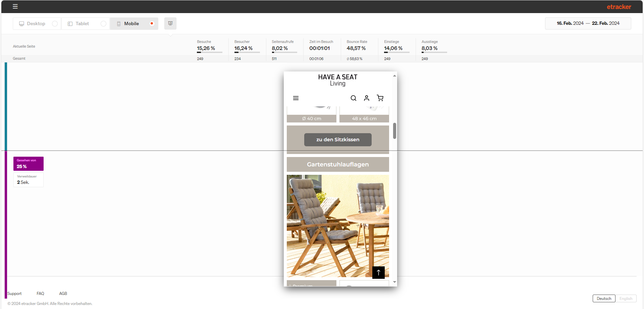Toggle the Tablet radio button
This screenshot has height=309, width=644.
click(103, 23)
